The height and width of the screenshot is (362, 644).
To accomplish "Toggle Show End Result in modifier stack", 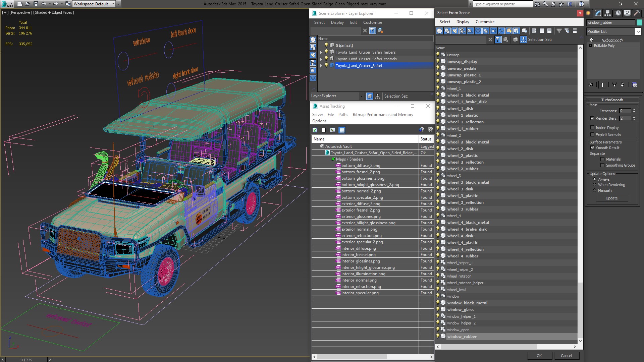I will coord(603,85).
